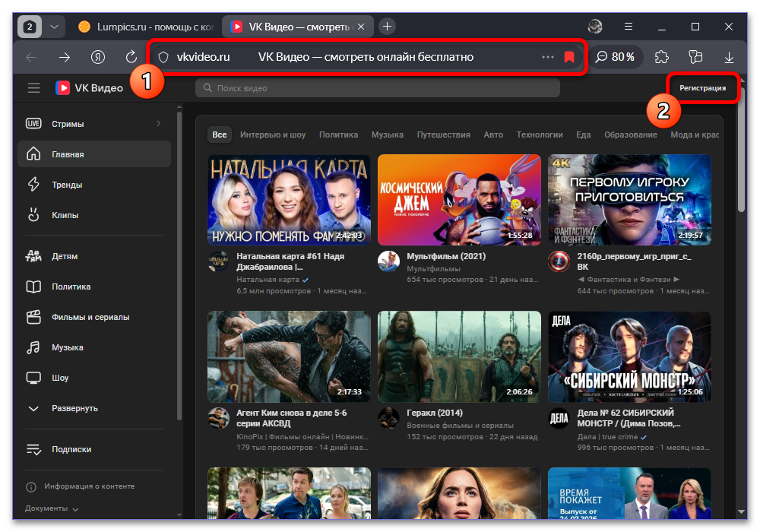Click the page vertical scrollbar thumb
The width and height of the screenshot is (760, 532).
click(x=741, y=149)
